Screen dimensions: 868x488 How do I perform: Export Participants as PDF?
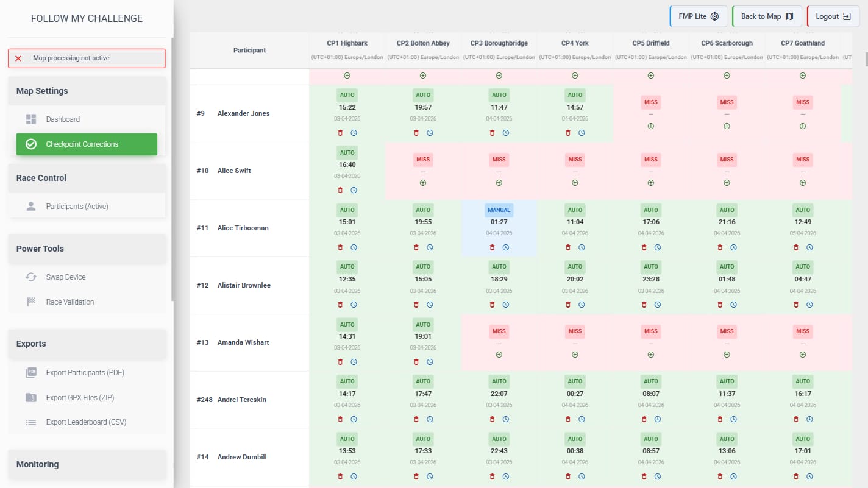coord(85,373)
